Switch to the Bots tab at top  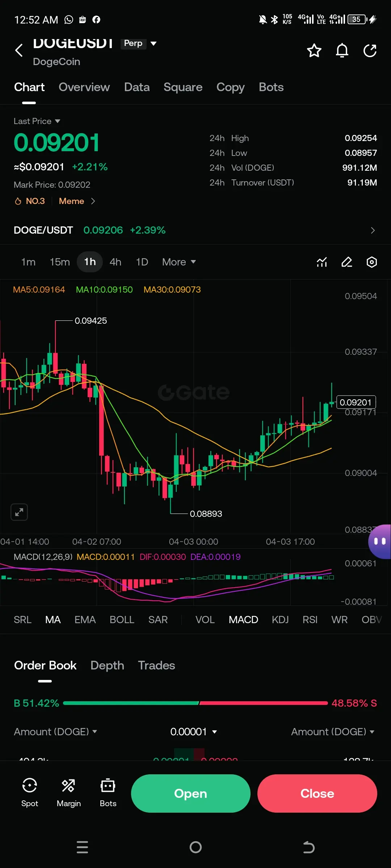tap(271, 87)
